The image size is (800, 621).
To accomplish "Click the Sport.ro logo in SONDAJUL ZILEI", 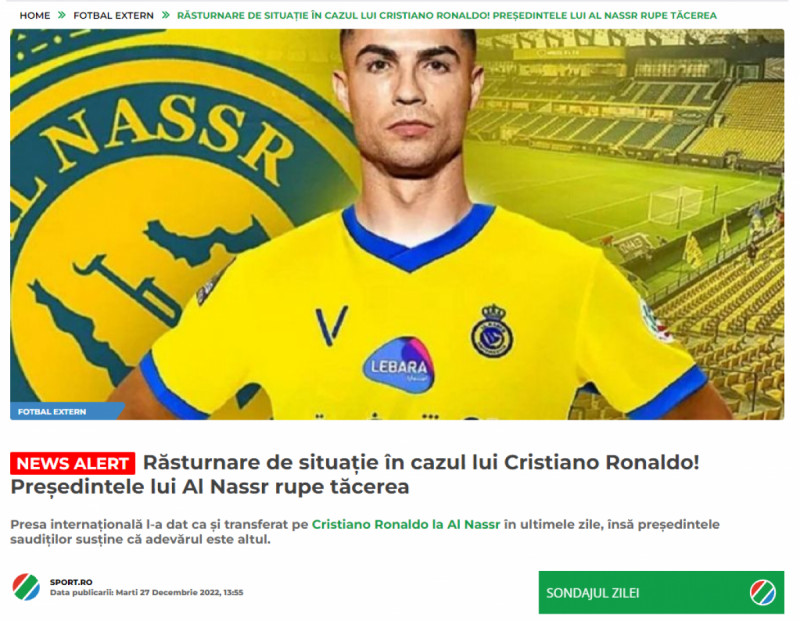I will tap(763, 593).
